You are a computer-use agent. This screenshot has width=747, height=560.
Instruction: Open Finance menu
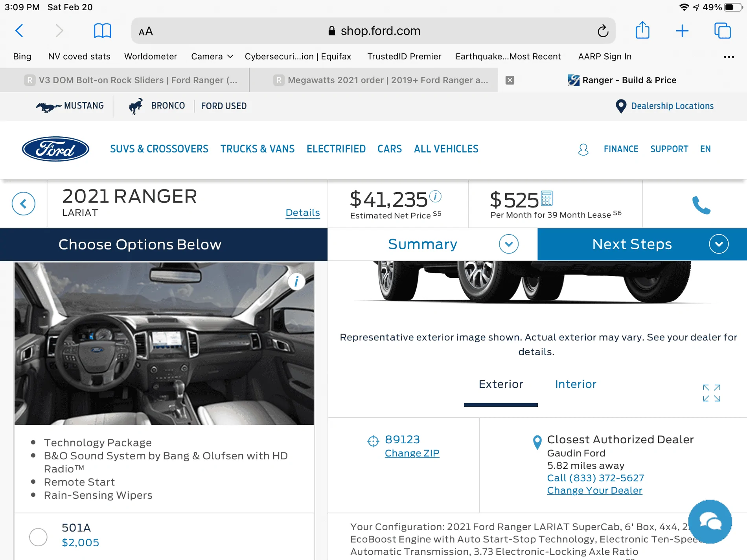(621, 149)
